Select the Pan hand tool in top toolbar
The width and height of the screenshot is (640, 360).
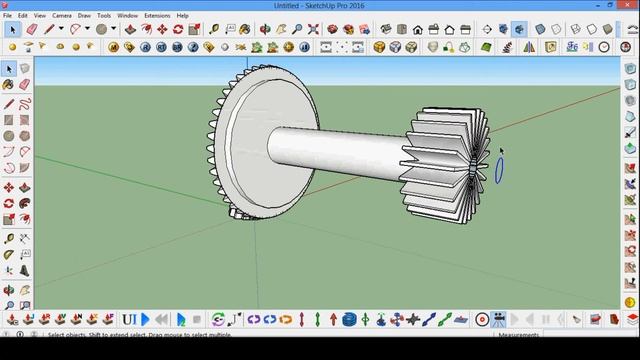pos(281,29)
